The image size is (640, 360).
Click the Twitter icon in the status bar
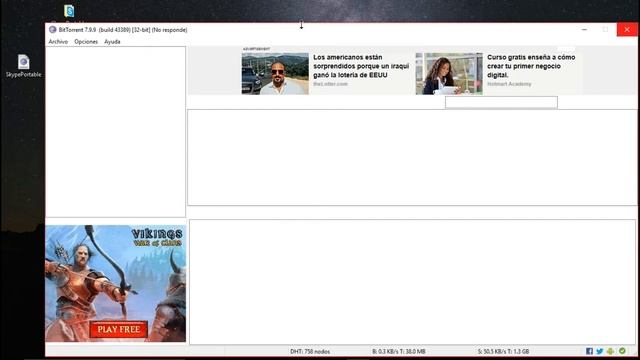point(599,351)
